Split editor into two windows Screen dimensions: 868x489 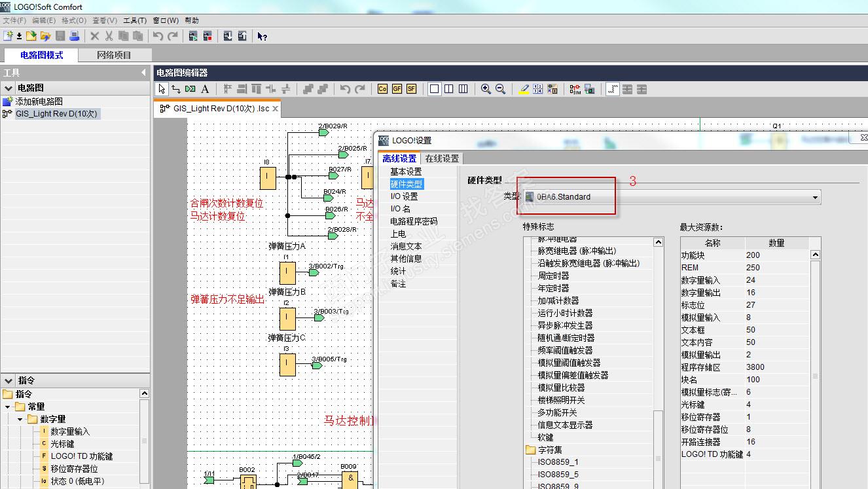[448, 89]
